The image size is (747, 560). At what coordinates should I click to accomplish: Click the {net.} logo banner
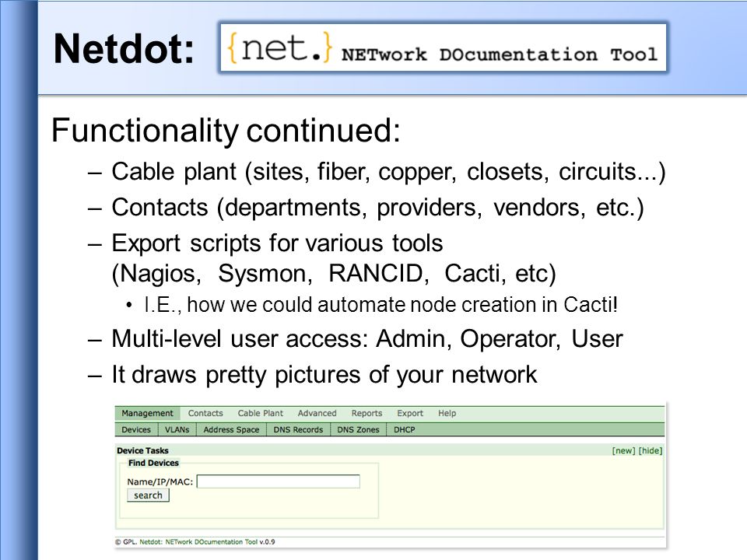443,47
